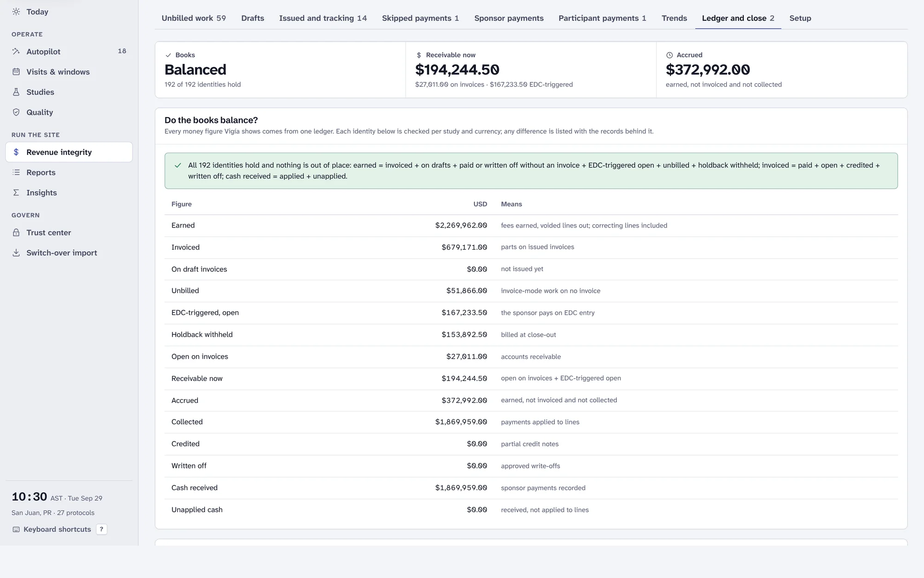Select the Ledger and close tab

click(x=738, y=18)
